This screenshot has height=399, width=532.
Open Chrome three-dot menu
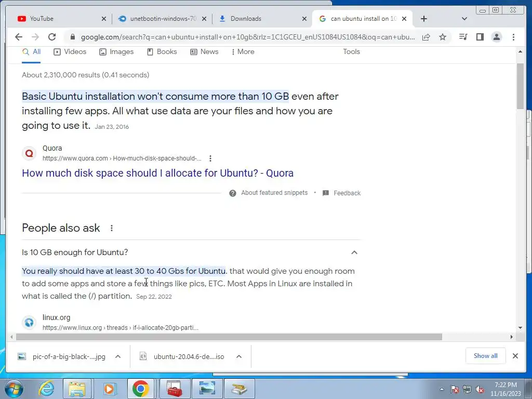pyautogui.click(x=513, y=37)
